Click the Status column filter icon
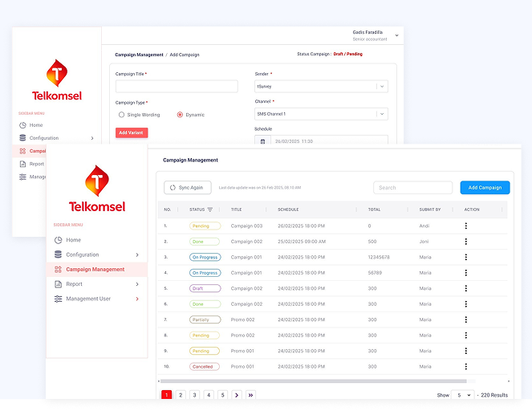This screenshot has height=411, width=532. (210, 210)
